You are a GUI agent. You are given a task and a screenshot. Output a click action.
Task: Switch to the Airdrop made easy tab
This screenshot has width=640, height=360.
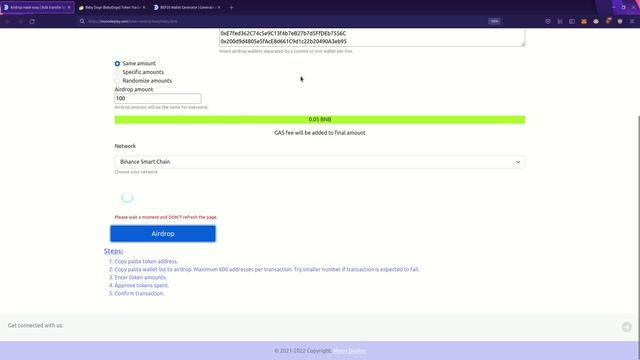coord(37,7)
